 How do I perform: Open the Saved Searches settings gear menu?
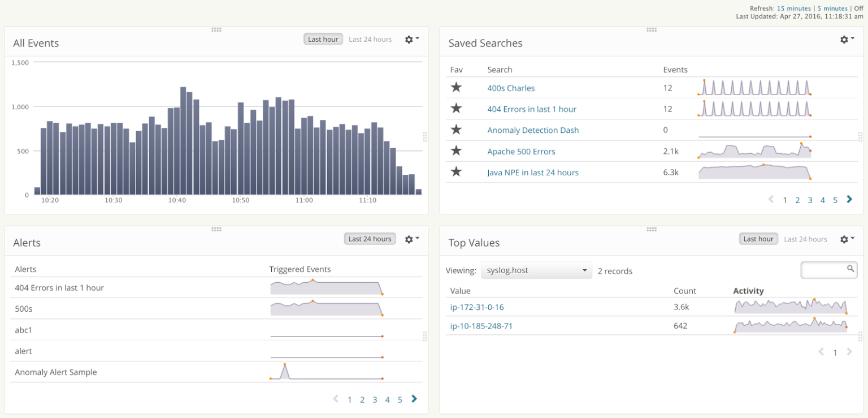click(843, 39)
